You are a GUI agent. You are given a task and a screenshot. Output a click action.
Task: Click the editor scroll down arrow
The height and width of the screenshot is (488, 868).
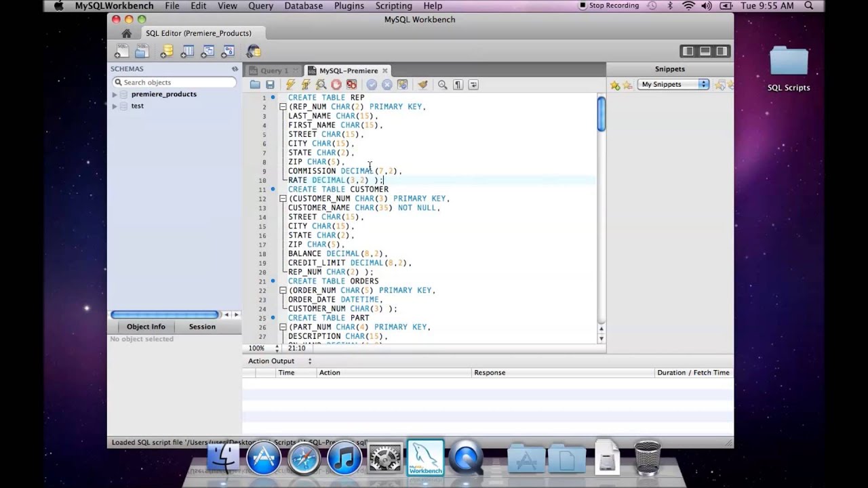(601, 338)
